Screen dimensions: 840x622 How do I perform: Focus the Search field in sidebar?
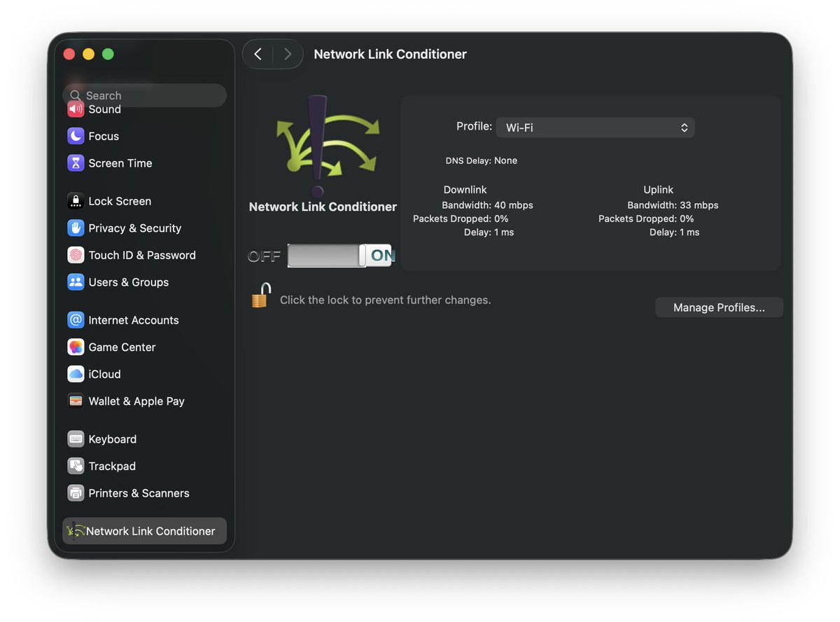pos(144,95)
